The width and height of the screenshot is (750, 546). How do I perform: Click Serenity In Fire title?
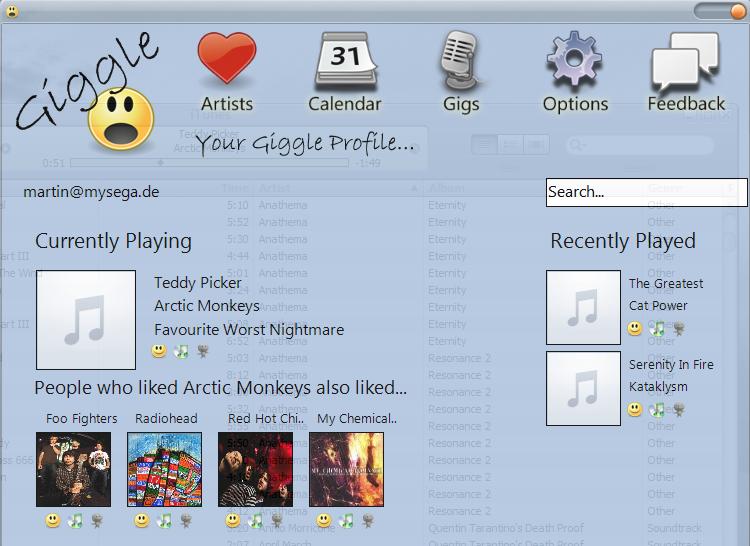pos(671,365)
